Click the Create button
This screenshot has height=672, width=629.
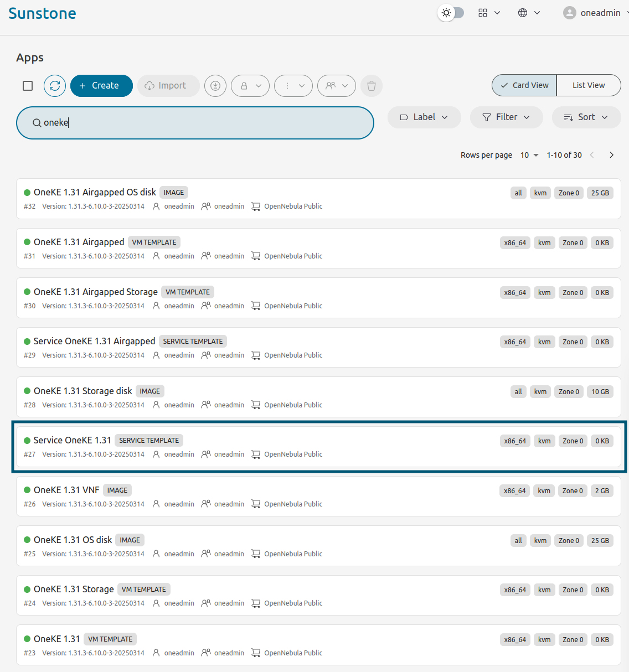pos(101,86)
